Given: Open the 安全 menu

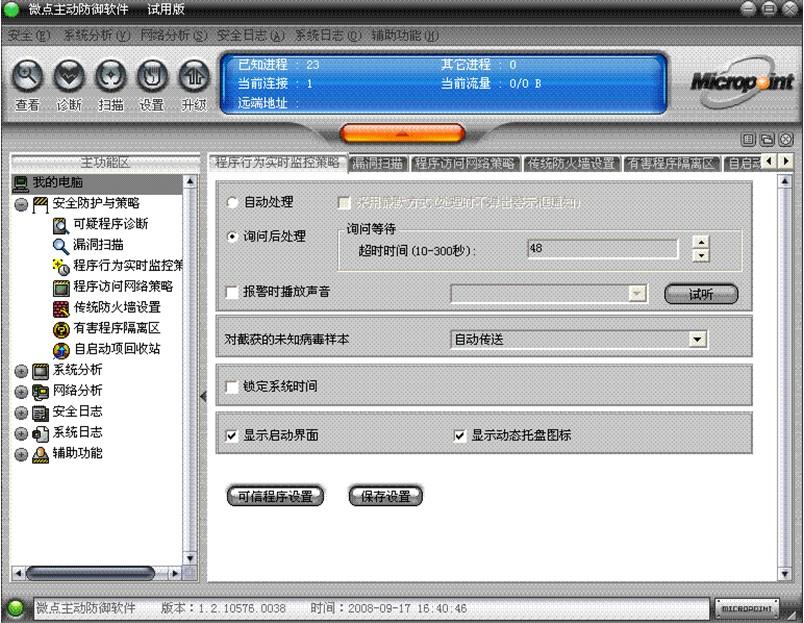Looking at the screenshot, I should [x=29, y=35].
